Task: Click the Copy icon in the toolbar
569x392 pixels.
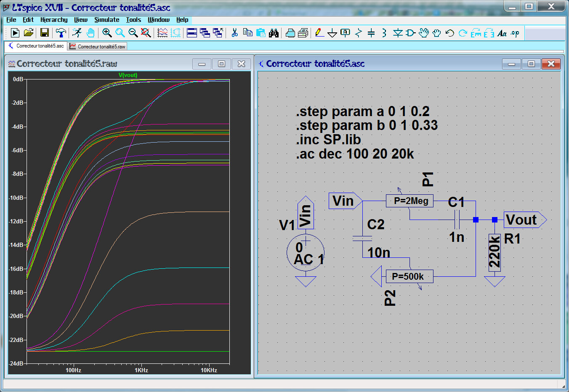Action: point(248,33)
